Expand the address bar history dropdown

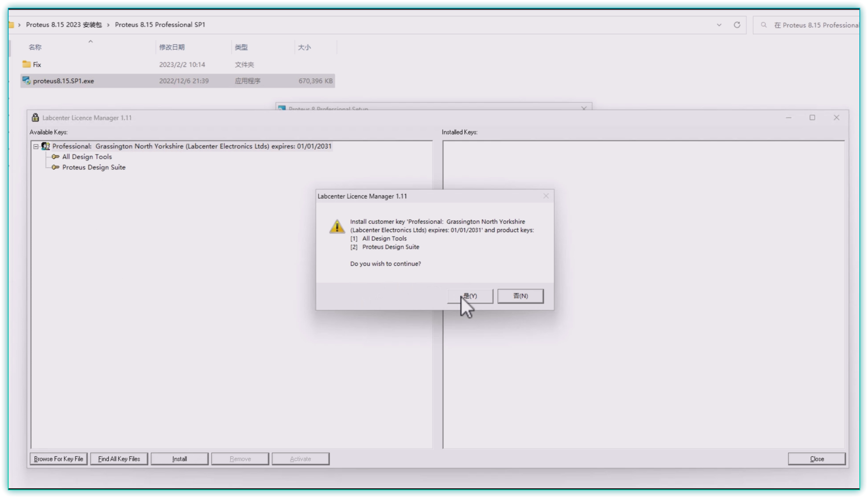point(719,25)
